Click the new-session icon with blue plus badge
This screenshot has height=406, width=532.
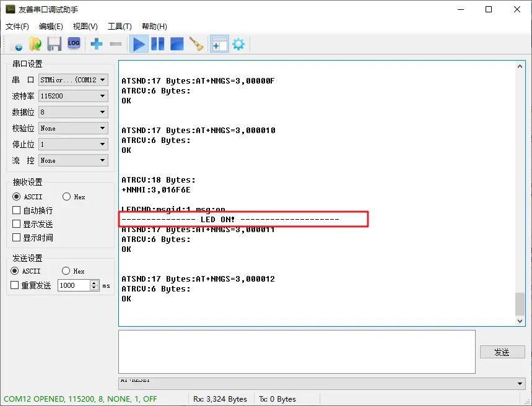tap(16, 44)
